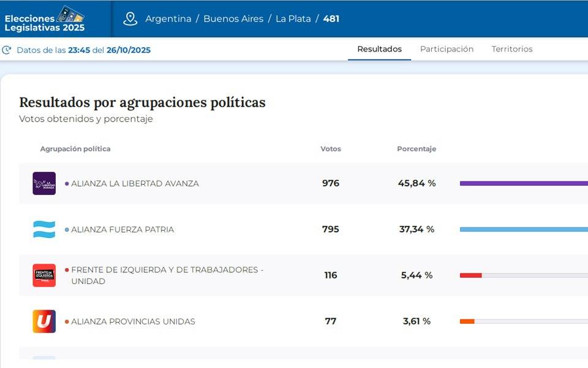This screenshot has width=588, height=368.
Task: Click the purple La Libertad Avanza percentage bar
Action: (x=524, y=183)
